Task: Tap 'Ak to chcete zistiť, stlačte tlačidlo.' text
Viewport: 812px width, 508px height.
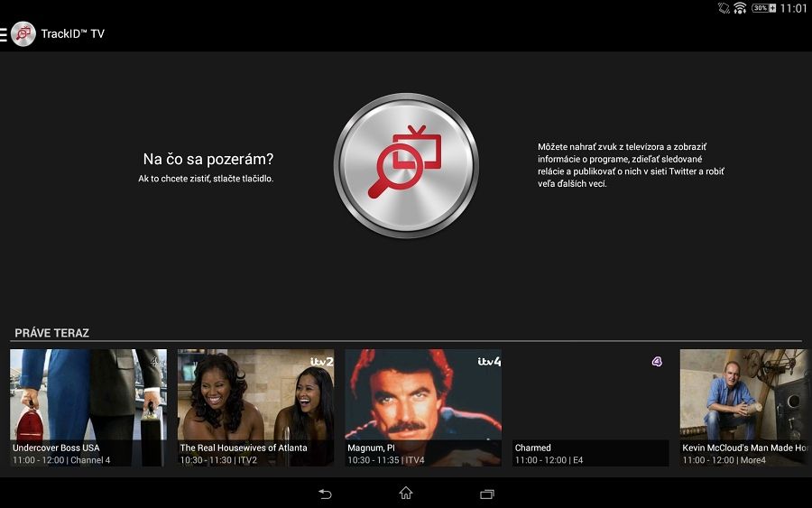Action: pos(206,179)
